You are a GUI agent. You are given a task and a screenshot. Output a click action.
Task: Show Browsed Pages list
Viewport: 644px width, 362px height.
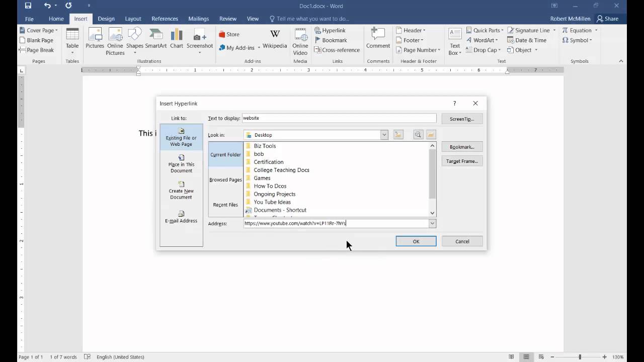(x=225, y=179)
